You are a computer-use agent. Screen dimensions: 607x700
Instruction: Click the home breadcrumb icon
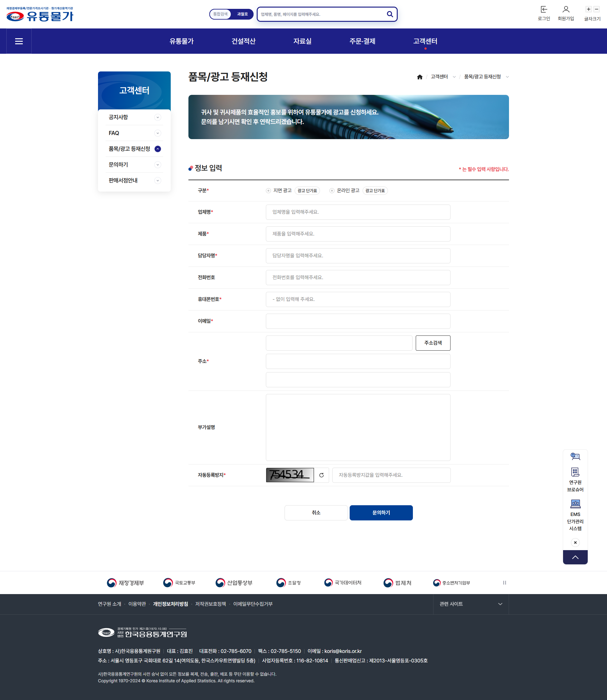click(x=420, y=77)
